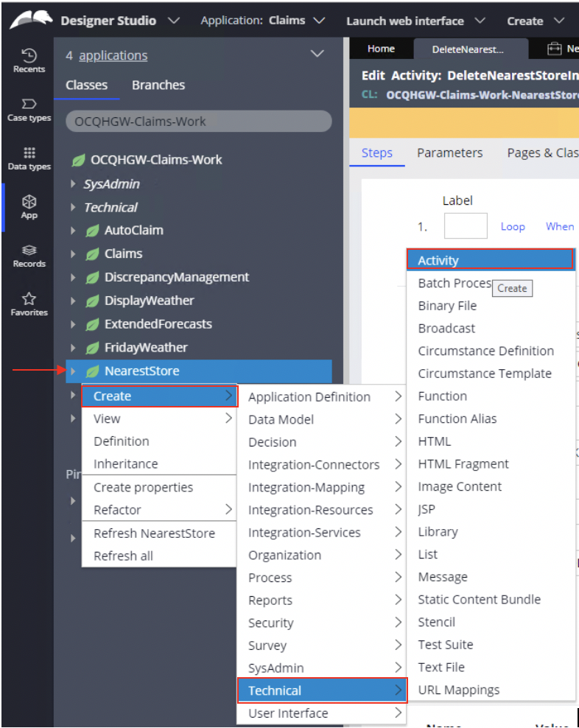The height and width of the screenshot is (728, 579).
Task: Click the Loop link on step 1
Action: pos(513,226)
